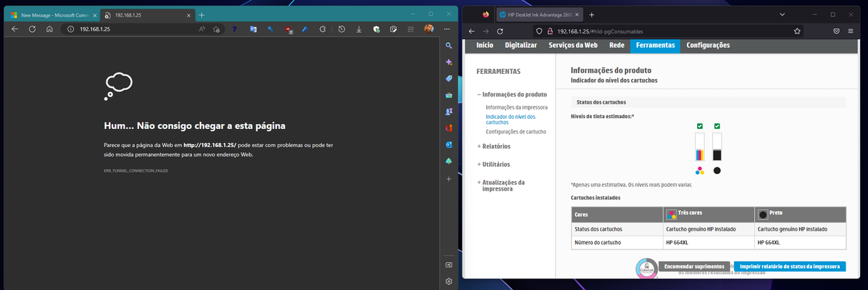Open Microsoft 365 icon in Edge sidebar

[449, 128]
